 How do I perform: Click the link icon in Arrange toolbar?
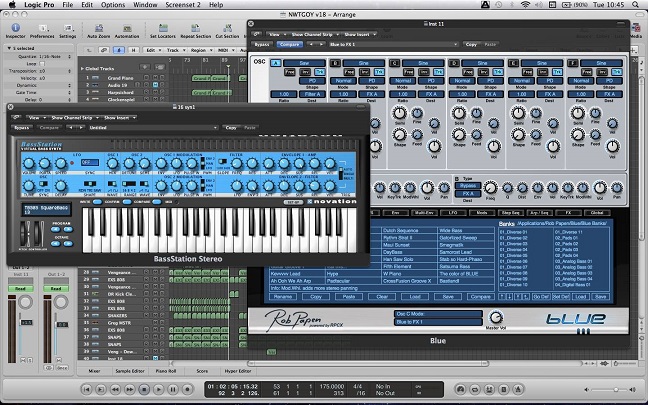pyautogui.click(x=104, y=50)
